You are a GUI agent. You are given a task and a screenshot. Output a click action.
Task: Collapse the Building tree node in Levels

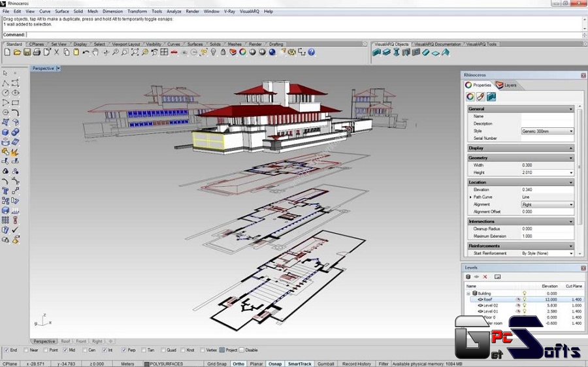(468, 293)
